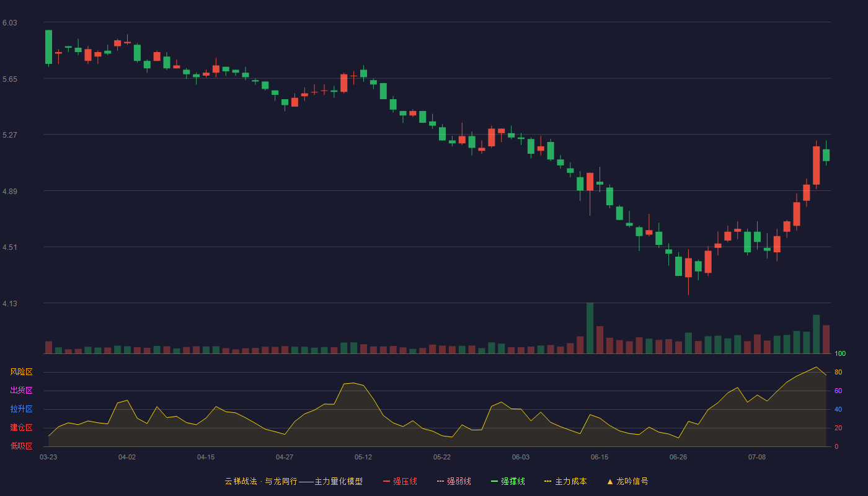Click the 03-23 date label
Screen dimensions: 868x496
(48, 457)
